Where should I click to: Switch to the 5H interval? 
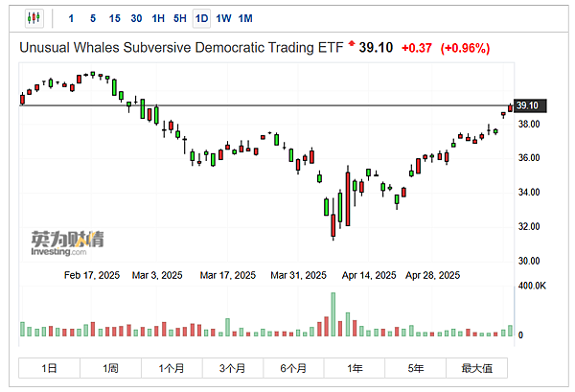pos(180,18)
